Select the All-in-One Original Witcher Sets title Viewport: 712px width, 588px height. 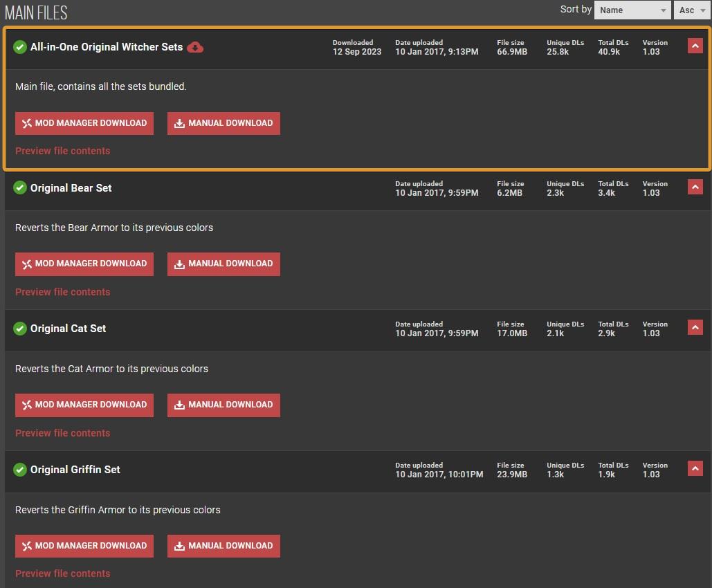(x=107, y=47)
